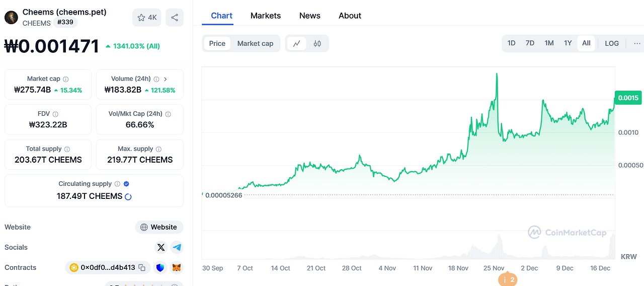Expand Volume (24h) details with chevron
The height and width of the screenshot is (286, 644).
pyautogui.click(x=166, y=79)
